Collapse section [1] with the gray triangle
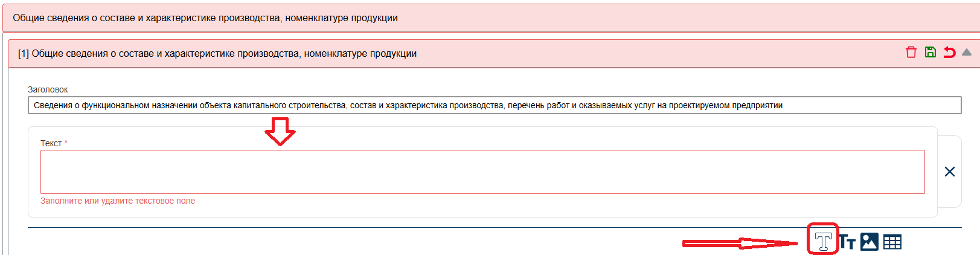This screenshot has height=255, width=980. click(x=967, y=53)
